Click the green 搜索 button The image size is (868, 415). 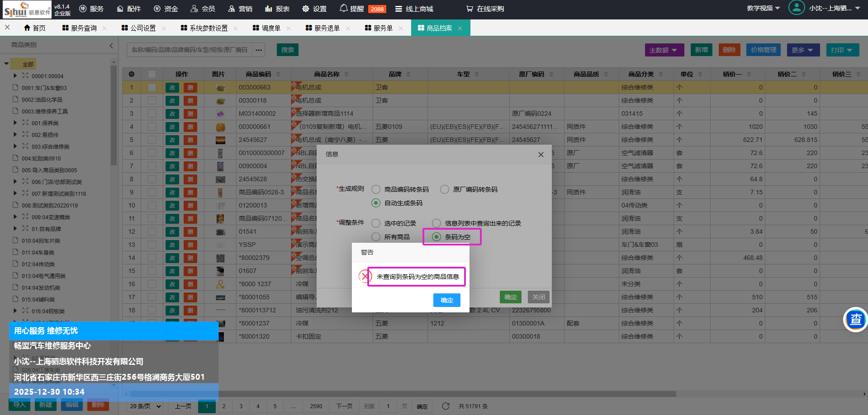coord(287,50)
